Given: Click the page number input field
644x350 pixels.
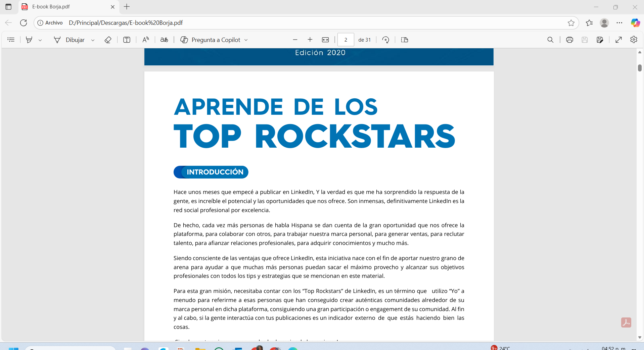Looking at the screenshot, I should point(346,40).
